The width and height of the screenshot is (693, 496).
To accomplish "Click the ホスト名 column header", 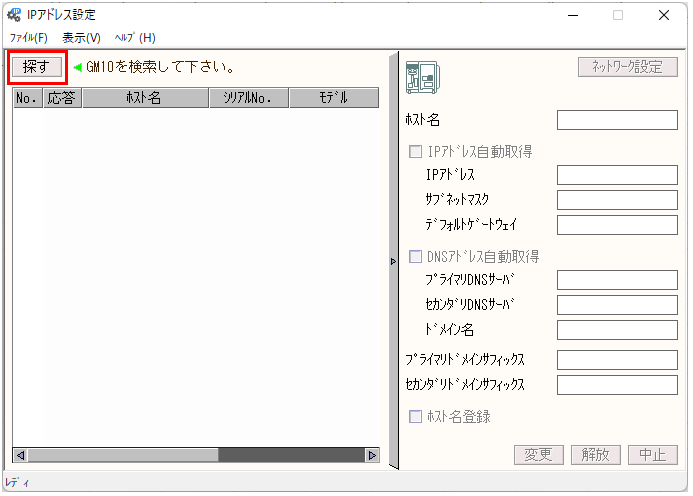I will coord(145,98).
